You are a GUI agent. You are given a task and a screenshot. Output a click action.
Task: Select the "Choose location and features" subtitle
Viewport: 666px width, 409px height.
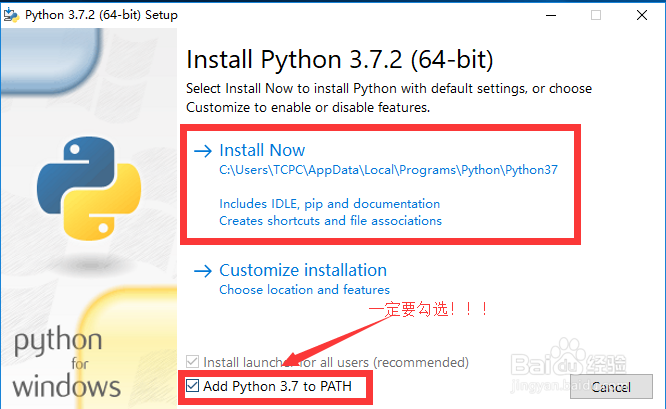point(304,290)
